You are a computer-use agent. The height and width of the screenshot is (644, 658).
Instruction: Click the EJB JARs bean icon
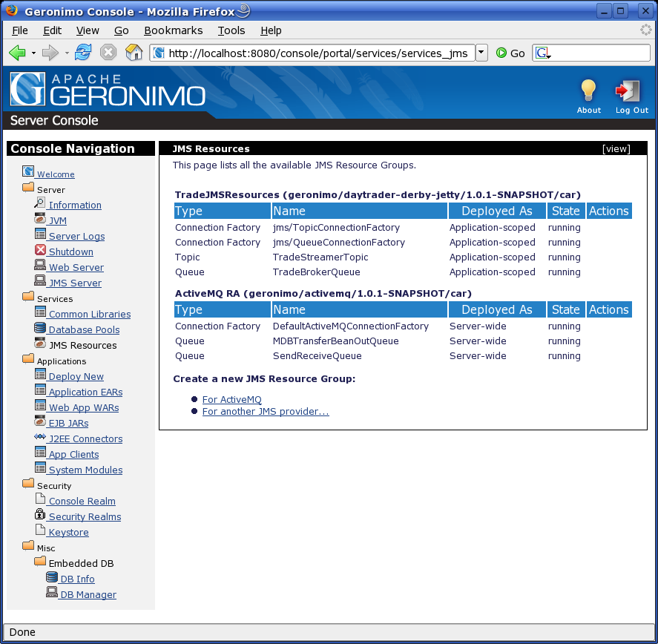click(x=40, y=421)
